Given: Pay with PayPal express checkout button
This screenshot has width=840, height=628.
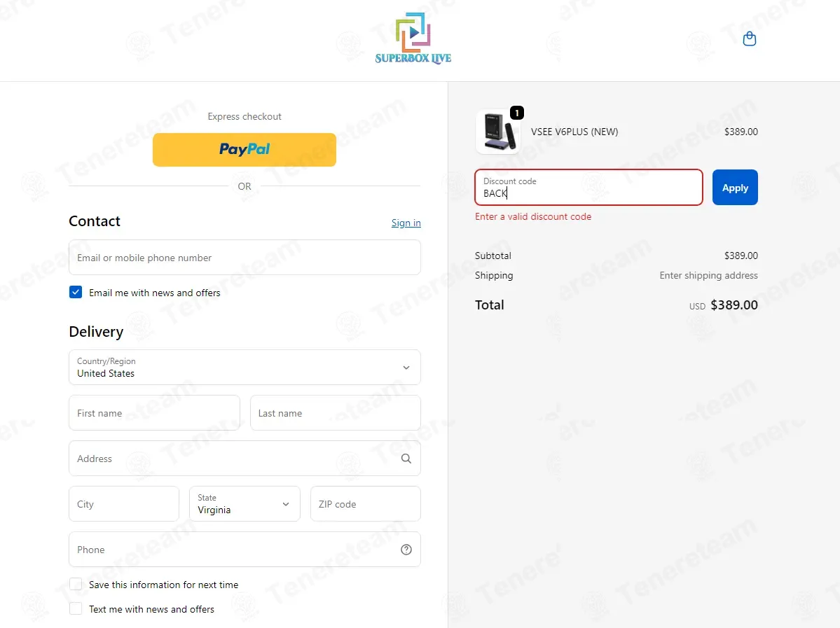Looking at the screenshot, I should tap(245, 149).
